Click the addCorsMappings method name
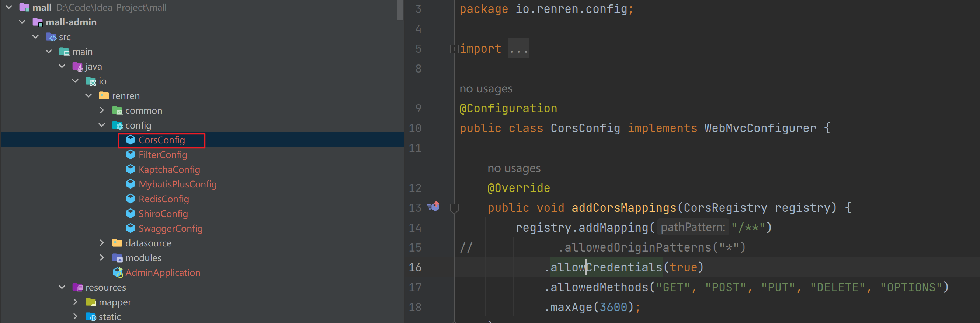980x323 pixels. point(624,207)
